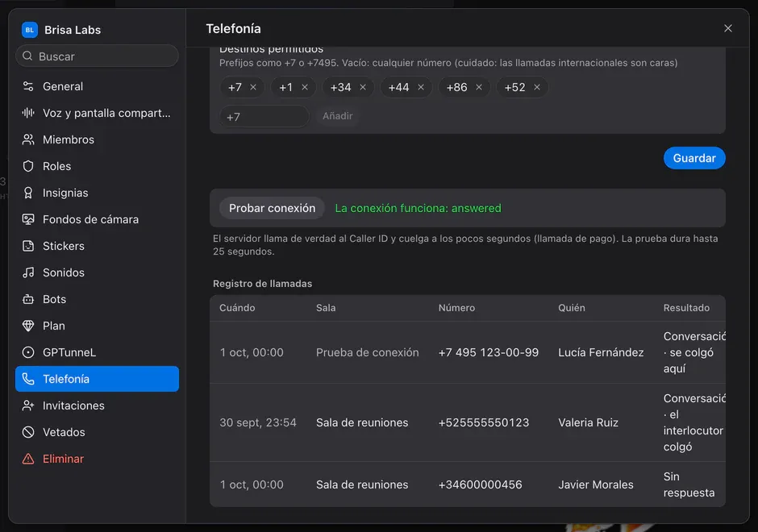This screenshot has width=758, height=532.
Task: Click the number +525555550123
Action: point(483,423)
